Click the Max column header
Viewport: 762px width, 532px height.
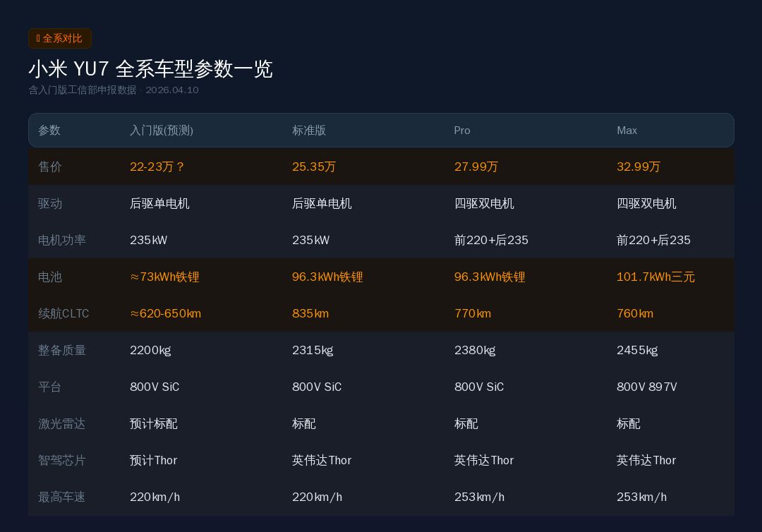pyautogui.click(x=627, y=131)
